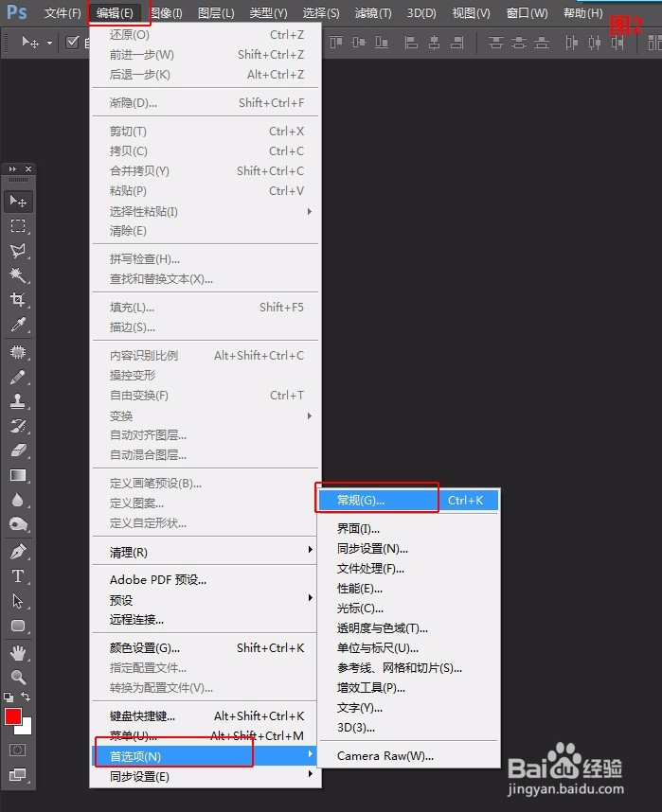The width and height of the screenshot is (662, 812).
Task: Select the Crop tool
Action: 18,300
